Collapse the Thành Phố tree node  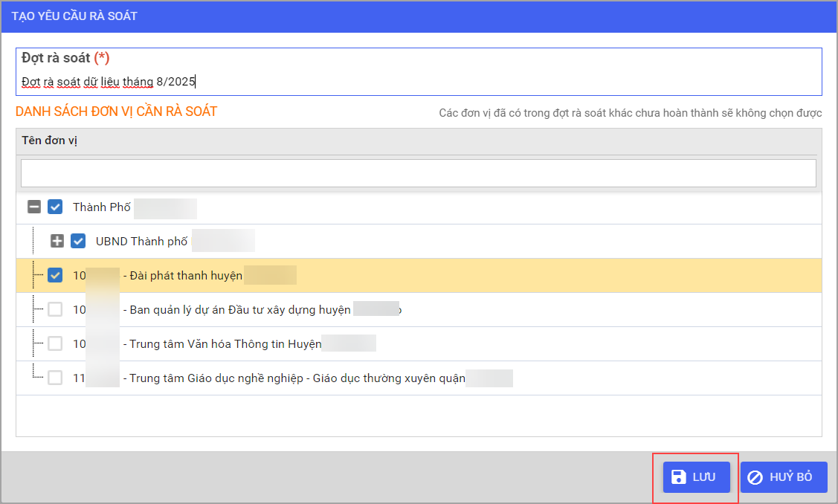pyautogui.click(x=34, y=207)
